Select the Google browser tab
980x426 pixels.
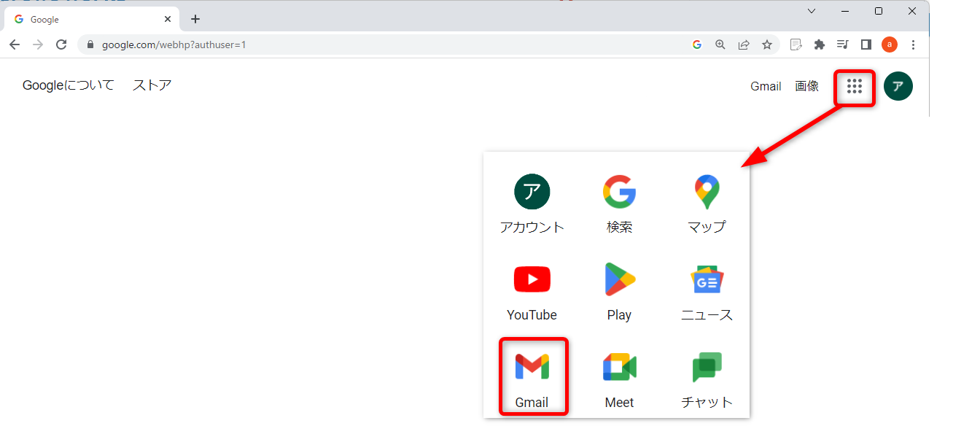pos(92,20)
